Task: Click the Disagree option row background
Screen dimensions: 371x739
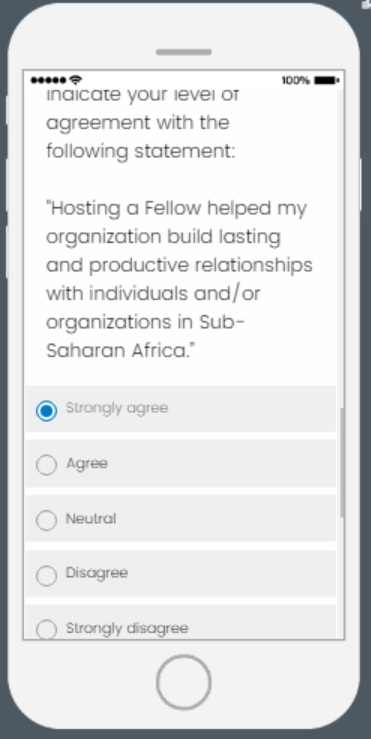Action: [x=181, y=574]
